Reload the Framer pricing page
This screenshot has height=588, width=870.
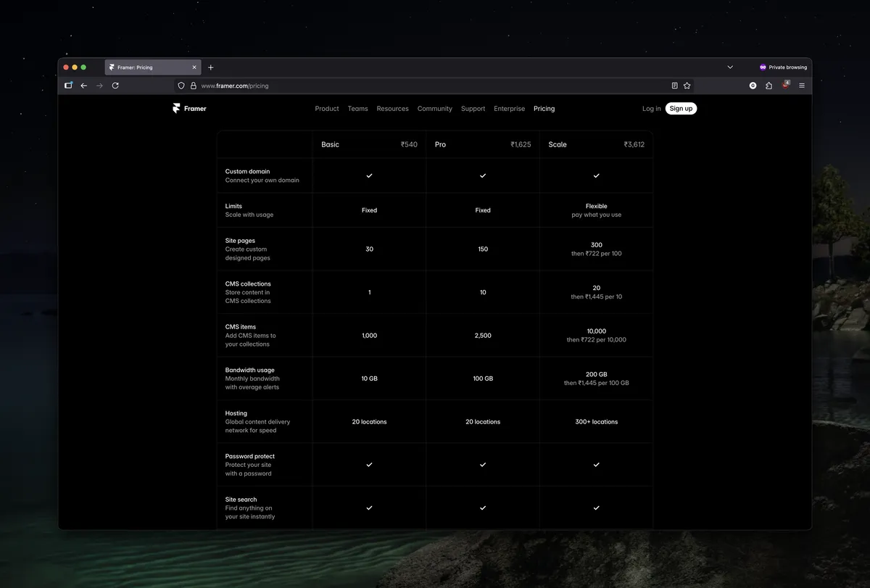(x=115, y=85)
